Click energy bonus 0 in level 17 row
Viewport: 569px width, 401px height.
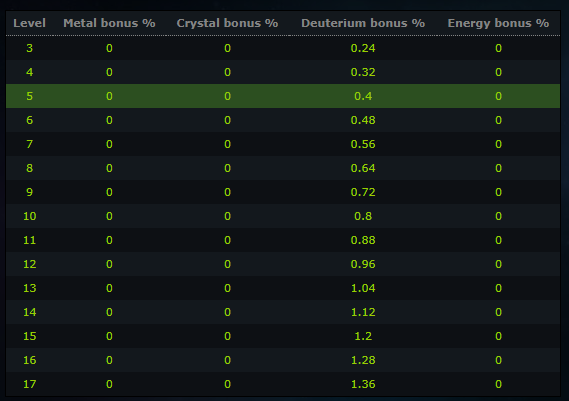pos(498,384)
